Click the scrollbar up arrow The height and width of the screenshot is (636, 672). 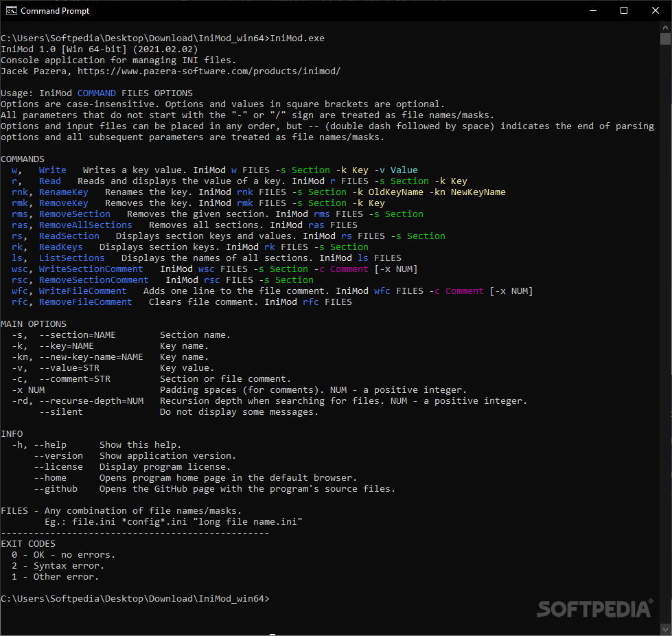(665, 27)
